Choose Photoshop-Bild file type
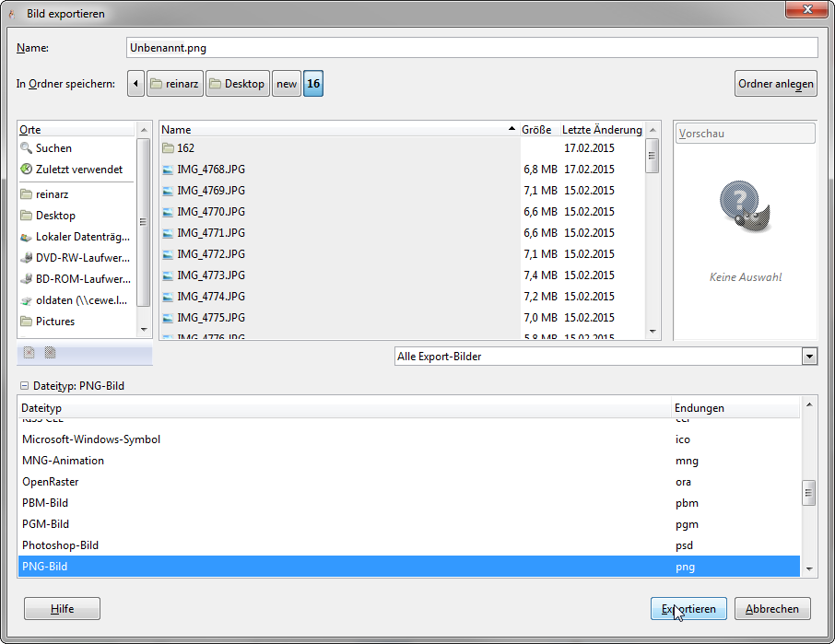 [x=409, y=545]
